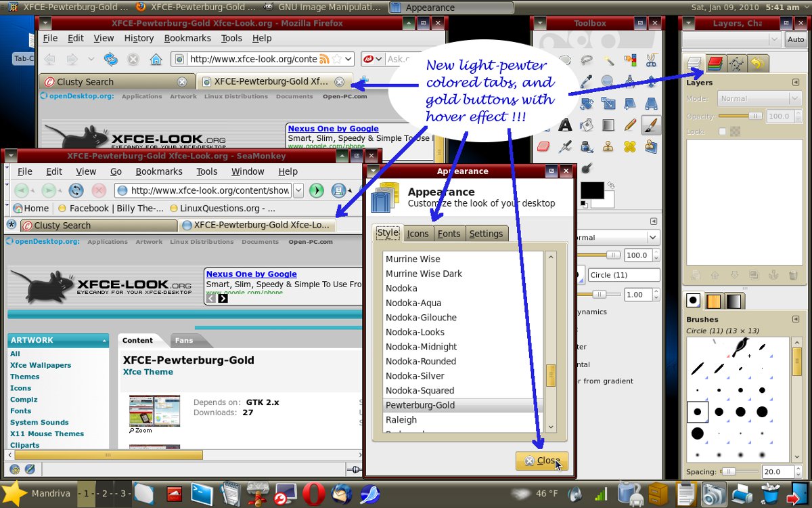Switch to workspace 2 in pager
Viewport: 812px width, 508px height.
click(104, 493)
